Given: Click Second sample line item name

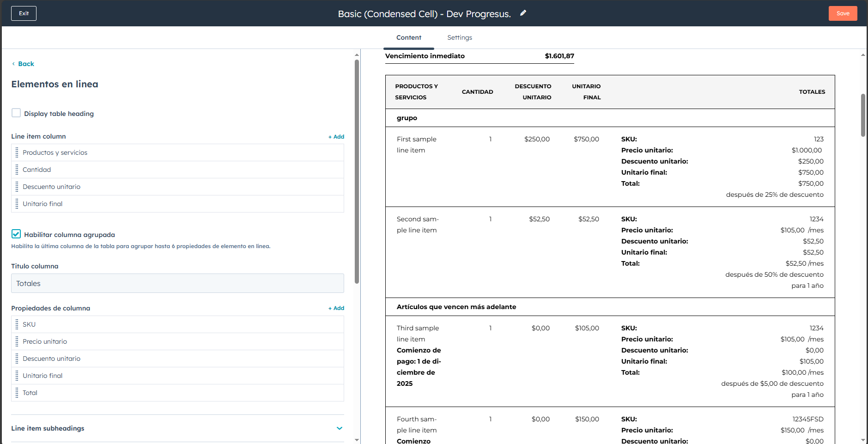Looking at the screenshot, I should pos(418,225).
